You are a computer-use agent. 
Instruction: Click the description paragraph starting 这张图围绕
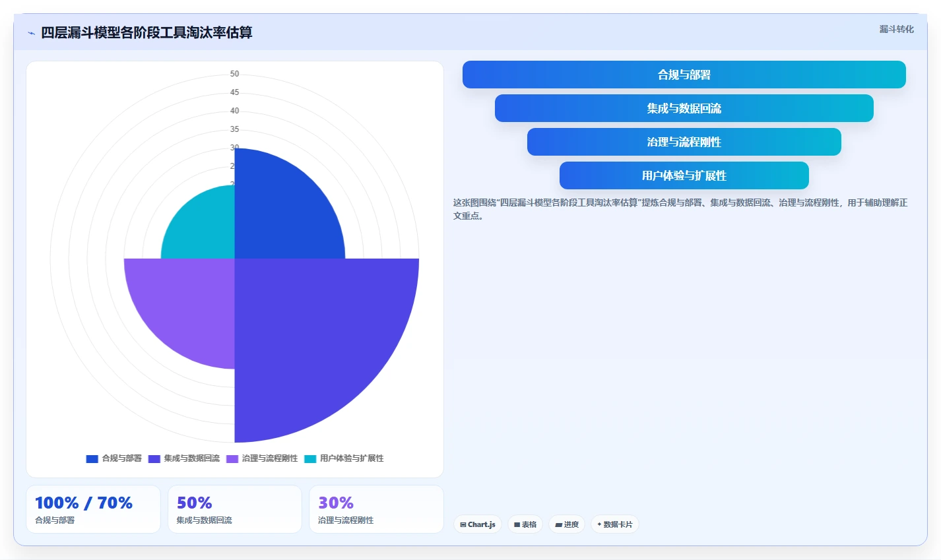tap(680, 209)
